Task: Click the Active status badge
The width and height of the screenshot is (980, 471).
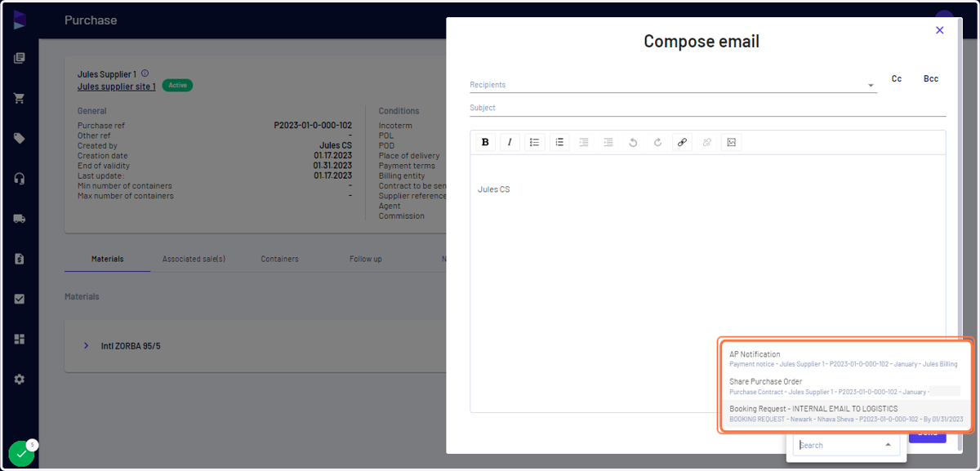Action: coord(177,85)
